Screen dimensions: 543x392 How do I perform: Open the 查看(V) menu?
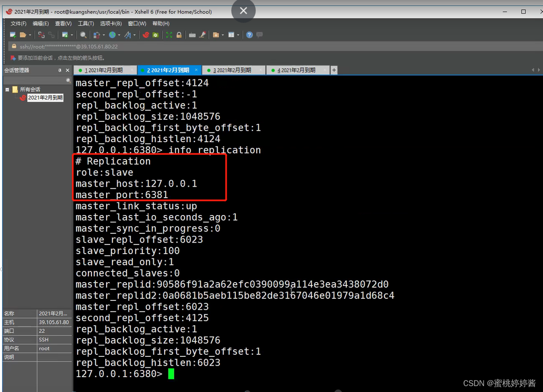[x=63, y=24]
